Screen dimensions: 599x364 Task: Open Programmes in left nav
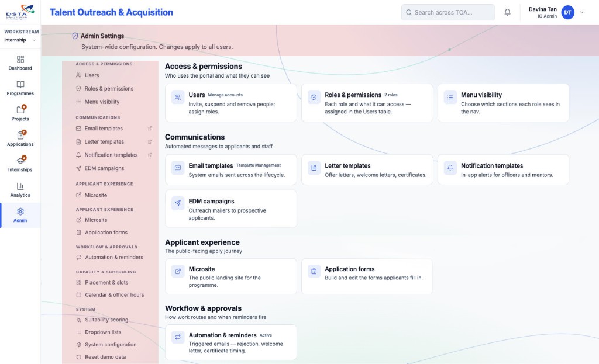click(20, 88)
